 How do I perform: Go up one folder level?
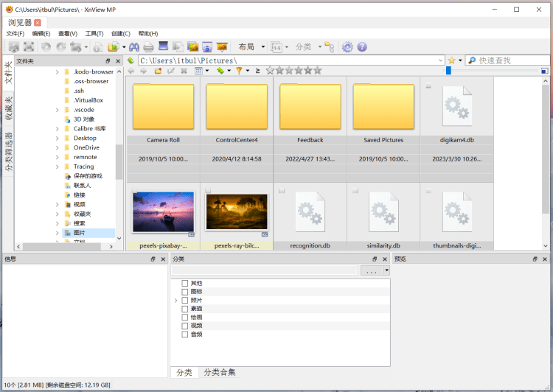pyautogui.click(x=131, y=60)
